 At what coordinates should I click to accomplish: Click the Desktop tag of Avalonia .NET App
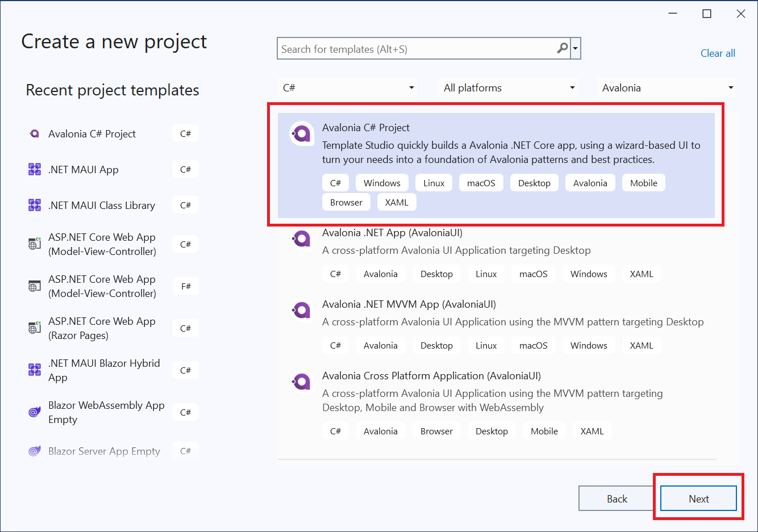[436, 274]
